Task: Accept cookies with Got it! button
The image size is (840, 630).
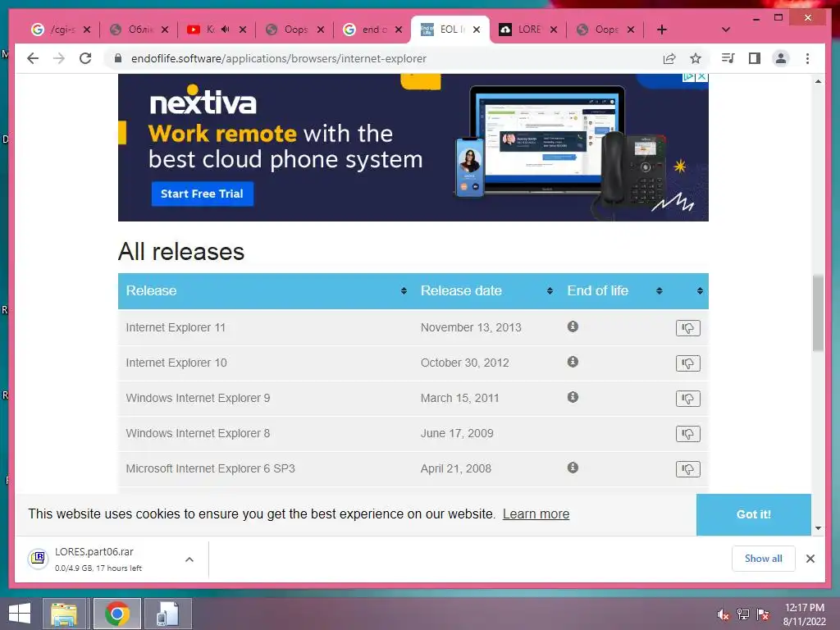Action: pos(753,514)
